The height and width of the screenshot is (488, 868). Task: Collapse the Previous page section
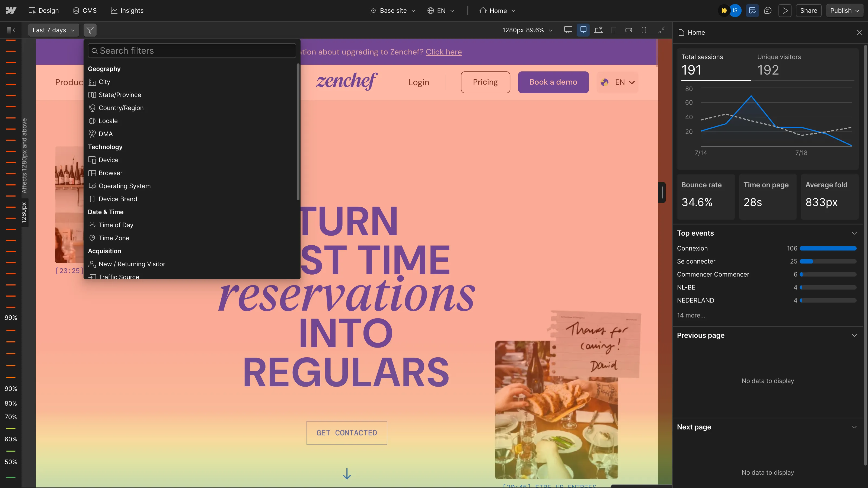coord(854,335)
